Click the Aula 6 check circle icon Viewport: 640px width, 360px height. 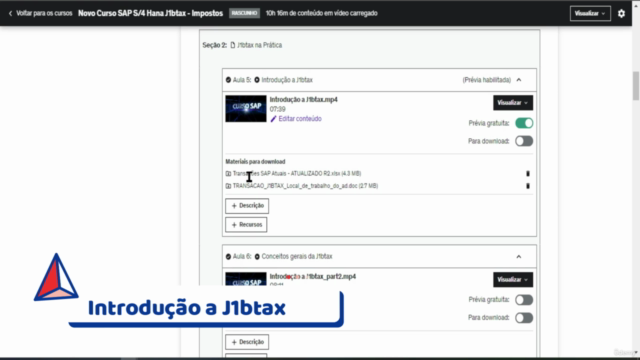point(228,256)
